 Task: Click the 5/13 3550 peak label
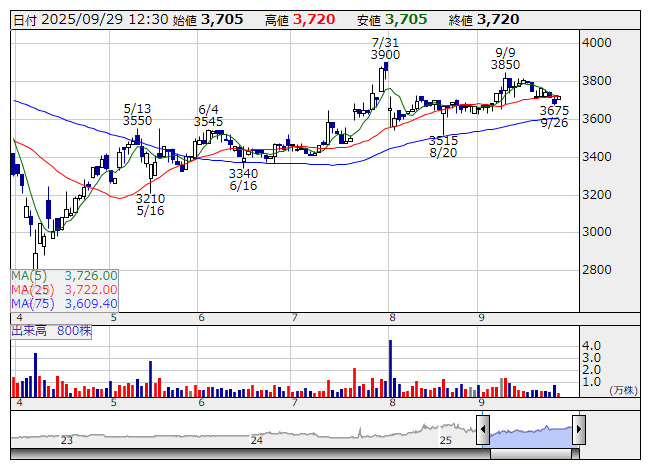tap(137, 114)
